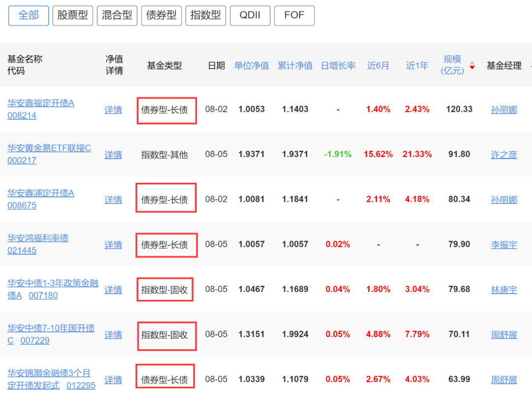The width and height of the screenshot is (532, 395).
Task: Sort by 单位净值 column header
Action: 251,66
